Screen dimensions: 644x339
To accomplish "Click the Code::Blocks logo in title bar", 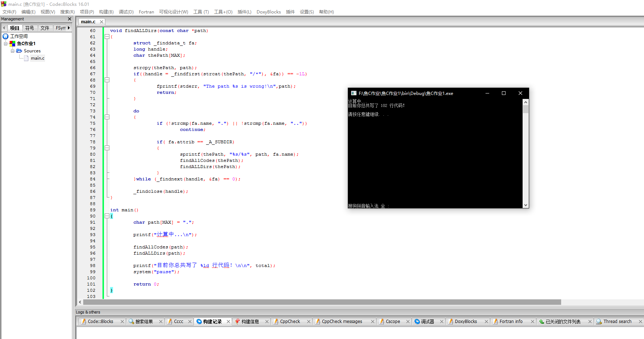I will [x=4, y=4].
